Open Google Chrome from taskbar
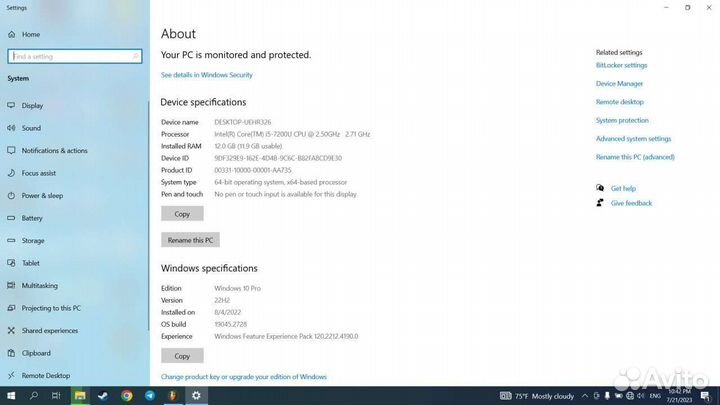The height and width of the screenshot is (405, 720). 127,396
